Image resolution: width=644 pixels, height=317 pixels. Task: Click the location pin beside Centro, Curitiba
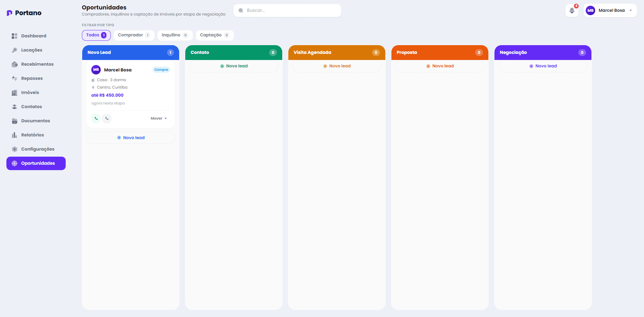pos(93,88)
